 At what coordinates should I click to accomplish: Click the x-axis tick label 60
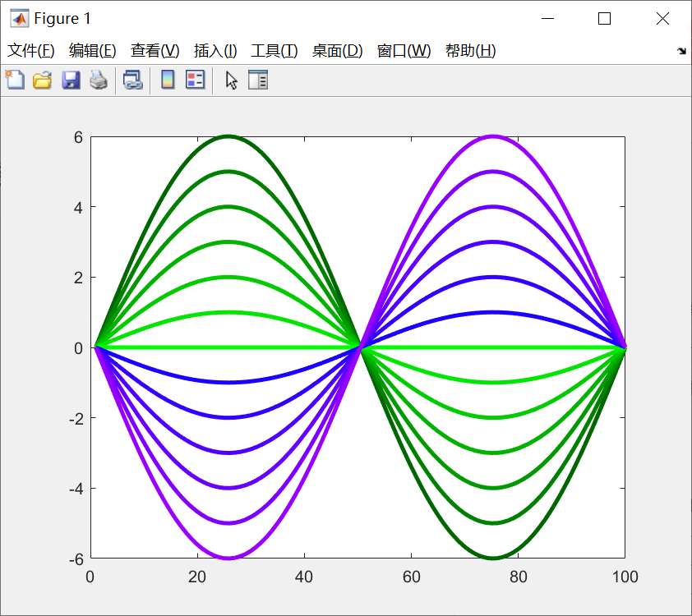[x=411, y=577]
